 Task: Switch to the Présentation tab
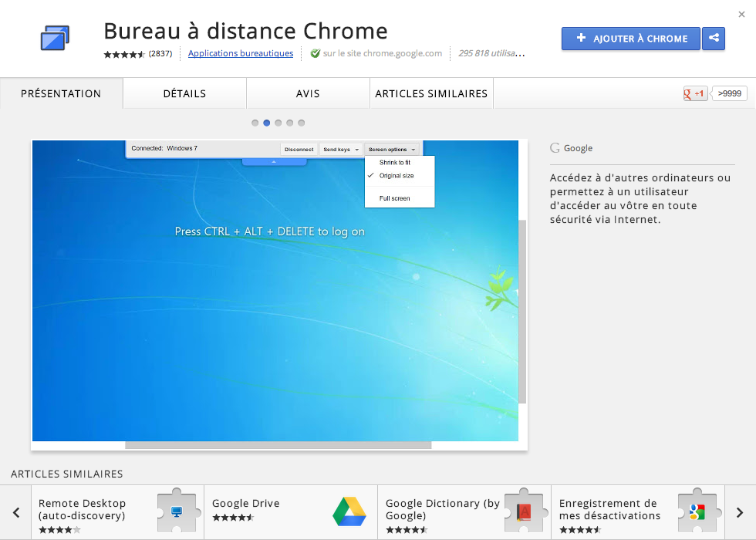pos(61,93)
